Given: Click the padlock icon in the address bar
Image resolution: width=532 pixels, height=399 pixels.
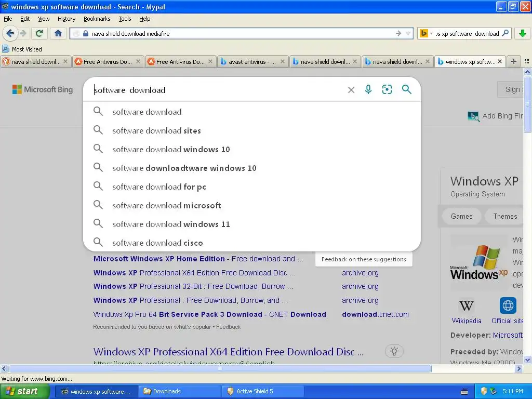Looking at the screenshot, I should click(86, 33).
